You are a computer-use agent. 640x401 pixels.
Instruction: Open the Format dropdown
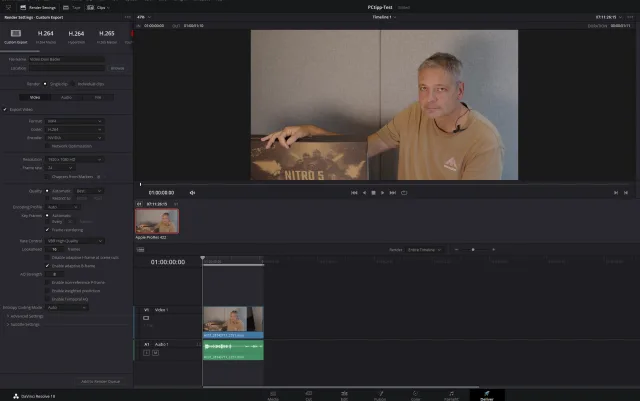[74, 121]
